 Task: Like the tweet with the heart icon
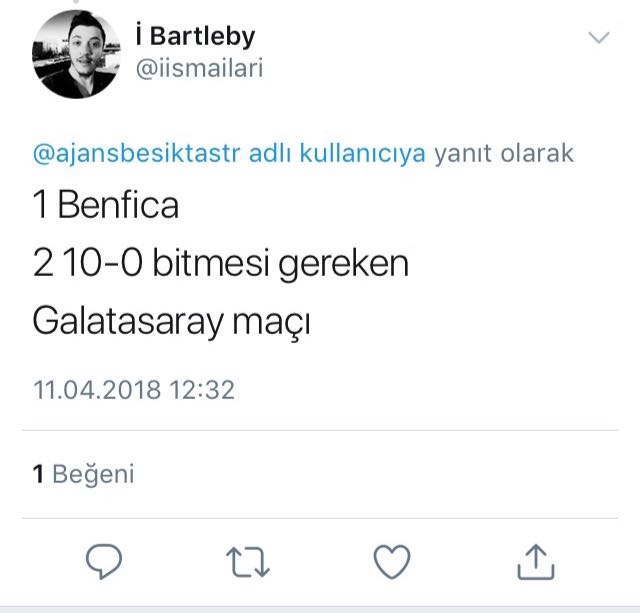[x=391, y=562]
